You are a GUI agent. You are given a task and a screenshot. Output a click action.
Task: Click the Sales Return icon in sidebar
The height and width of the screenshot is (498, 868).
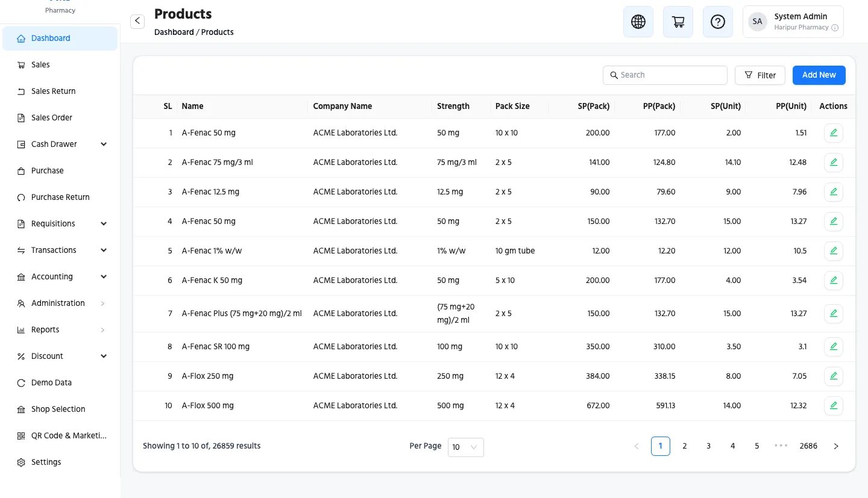[x=21, y=92]
